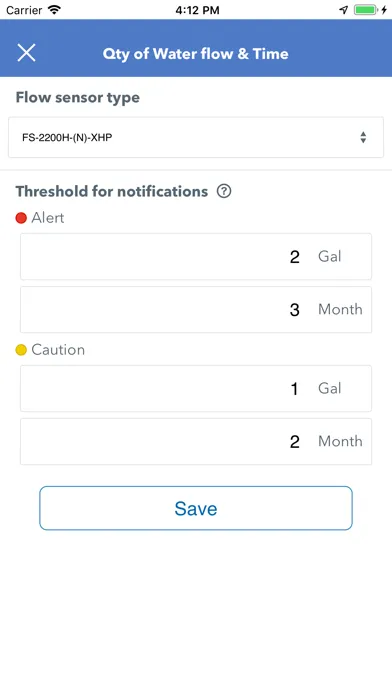Tap the location arrow status icon
This screenshot has height=696, width=392.
pyautogui.click(x=344, y=10)
